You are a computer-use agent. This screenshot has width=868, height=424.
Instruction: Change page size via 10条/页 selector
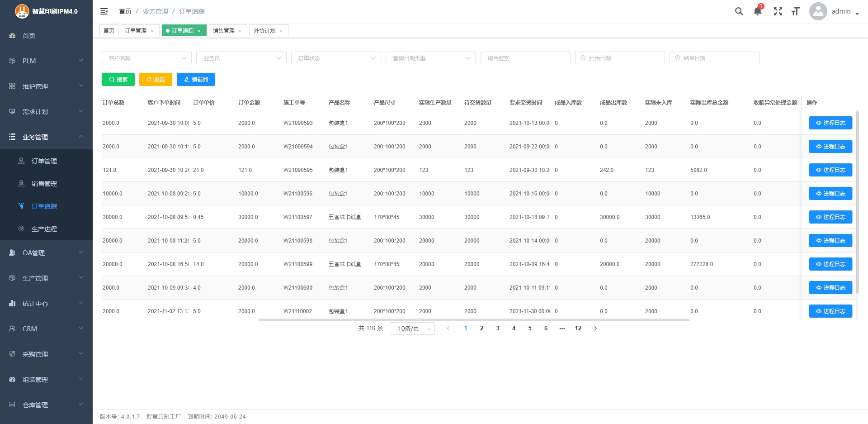click(412, 329)
